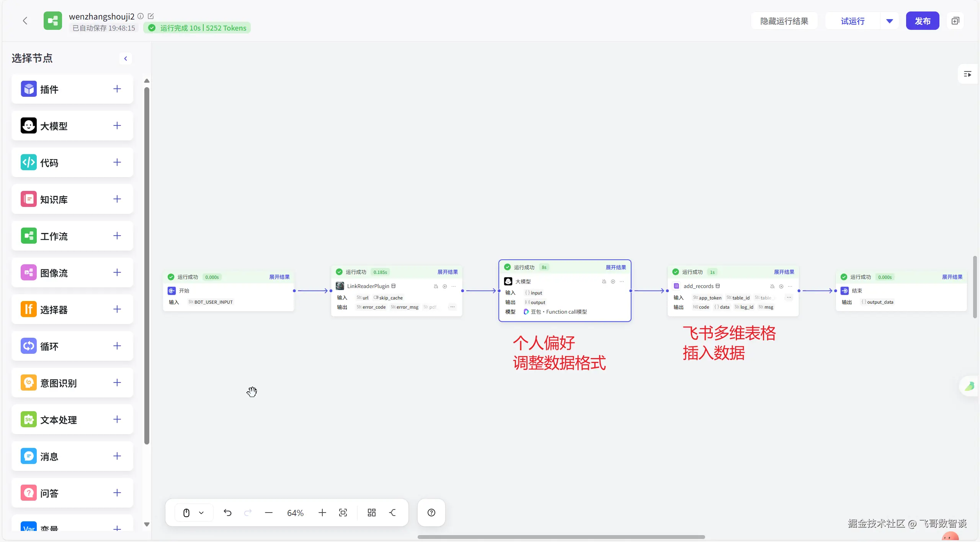This screenshot has height=542, width=980.
Task: Click the duplicate icon next to 发布
Action: (x=955, y=21)
